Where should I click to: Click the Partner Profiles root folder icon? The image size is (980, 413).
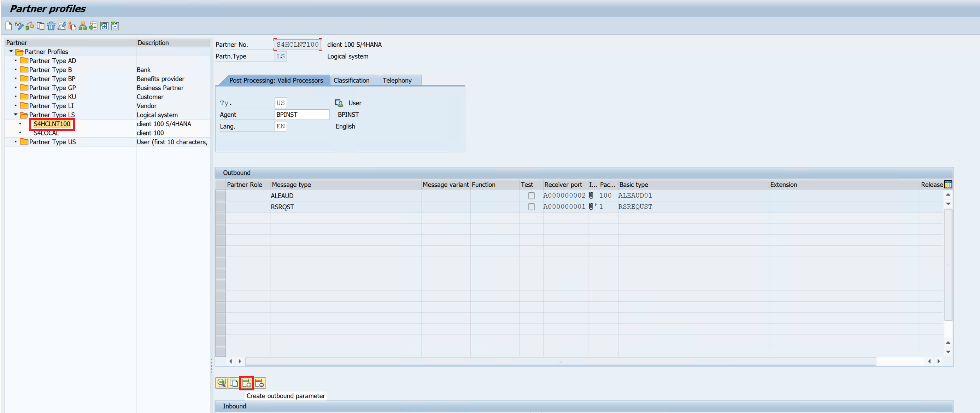19,51
